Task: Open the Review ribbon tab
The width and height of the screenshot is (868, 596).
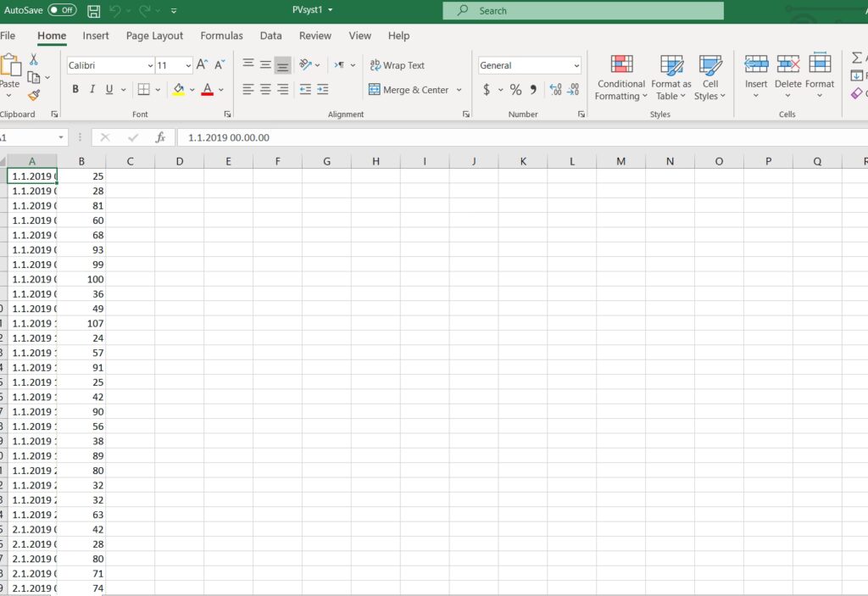Action: click(x=314, y=36)
